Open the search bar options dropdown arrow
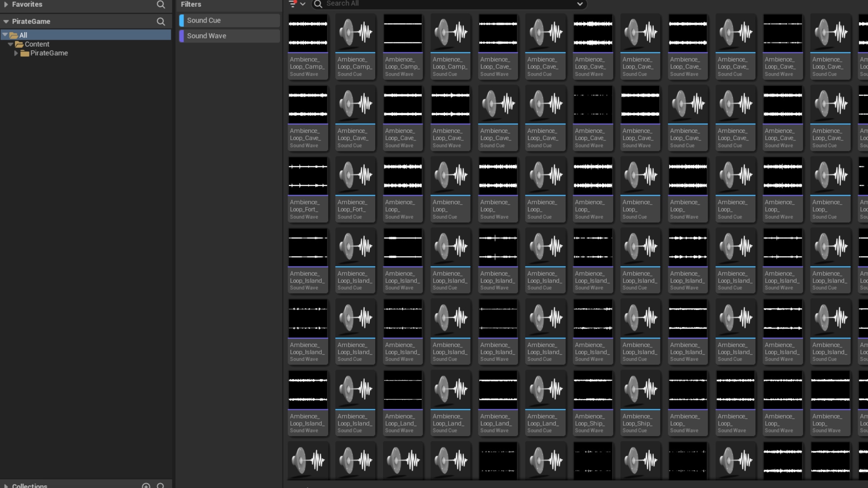Viewport: 868px width, 488px height. coord(580,4)
